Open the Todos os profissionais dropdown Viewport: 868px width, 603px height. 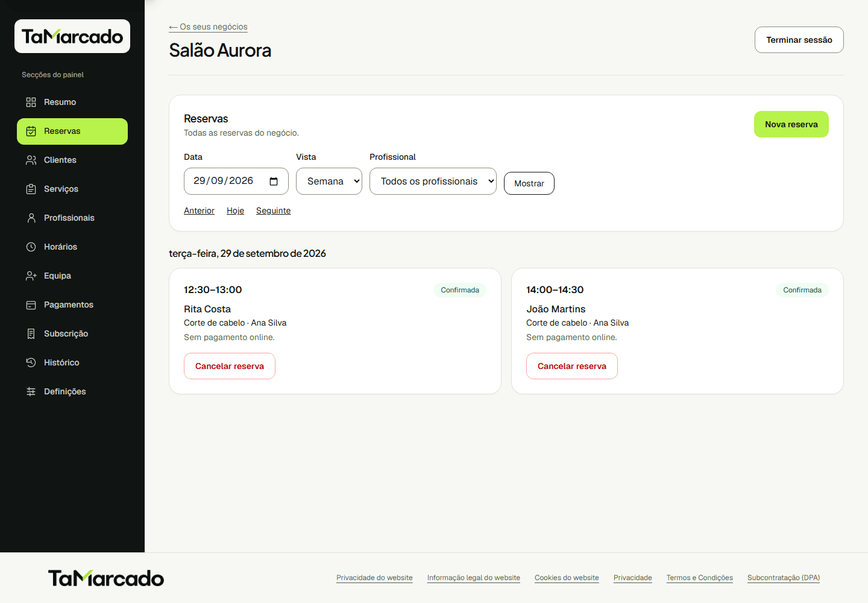[x=433, y=181]
